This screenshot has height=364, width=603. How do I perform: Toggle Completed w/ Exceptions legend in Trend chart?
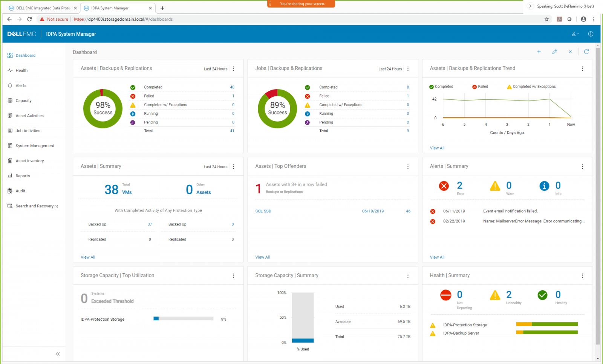(531, 87)
